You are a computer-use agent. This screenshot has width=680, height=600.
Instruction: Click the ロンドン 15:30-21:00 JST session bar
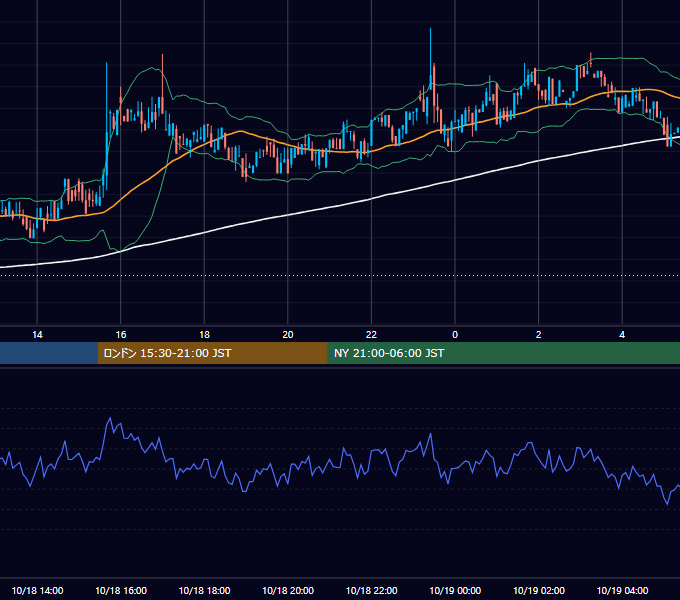point(212,353)
